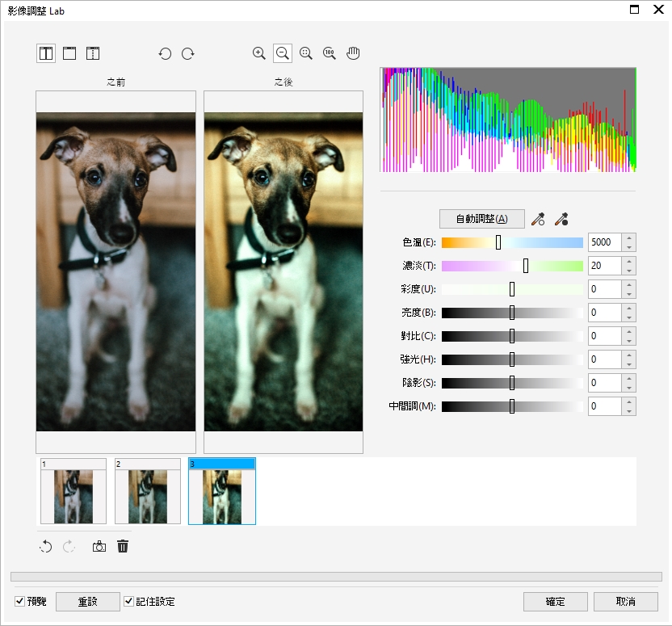Rotate image clockwise

coord(188,54)
